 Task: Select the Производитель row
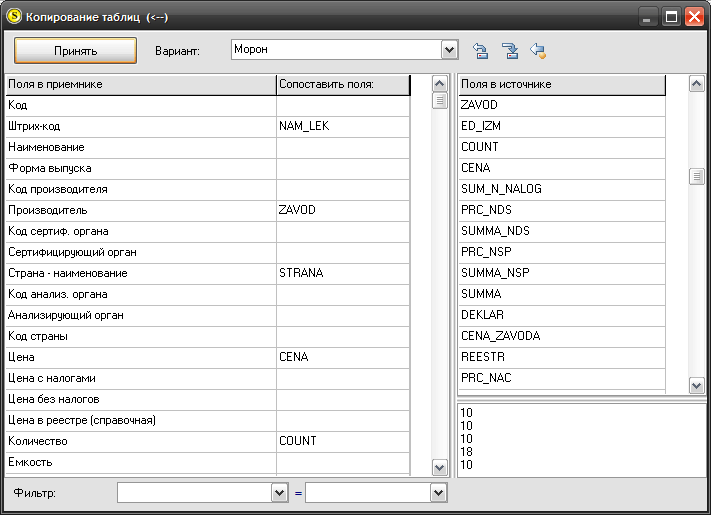(141, 210)
